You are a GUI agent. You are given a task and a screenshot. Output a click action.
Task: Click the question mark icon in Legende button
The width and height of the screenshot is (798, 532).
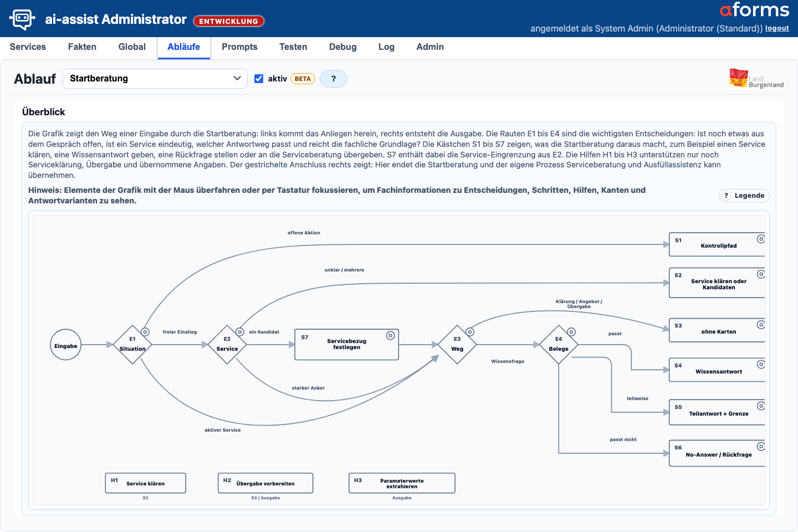726,196
